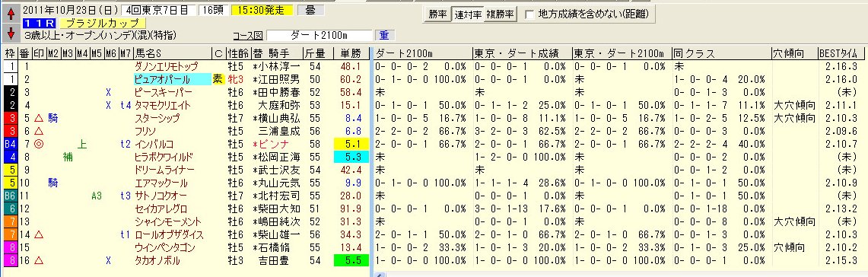Toggle 地方成績を含めない(距離) checkbox

pos(529,15)
